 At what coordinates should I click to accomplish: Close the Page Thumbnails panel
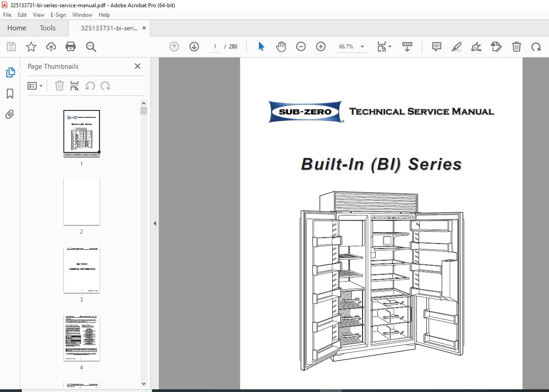click(138, 66)
